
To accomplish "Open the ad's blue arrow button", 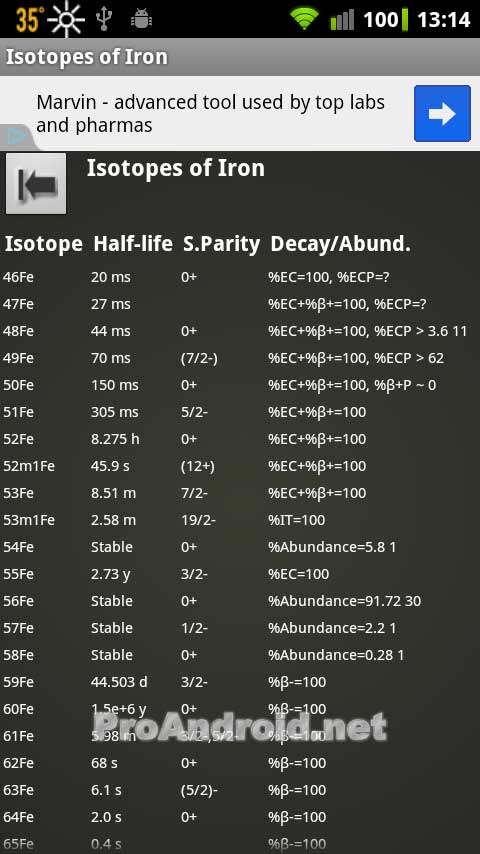I will tap(442, 113).
